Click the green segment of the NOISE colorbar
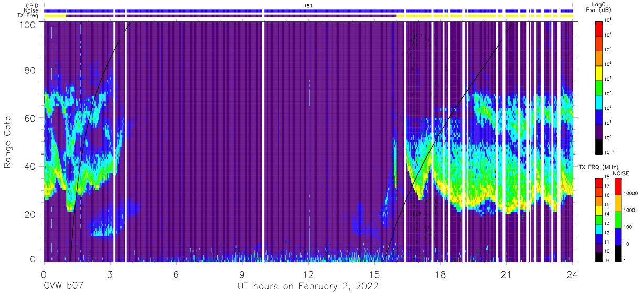 click(618, 219)
